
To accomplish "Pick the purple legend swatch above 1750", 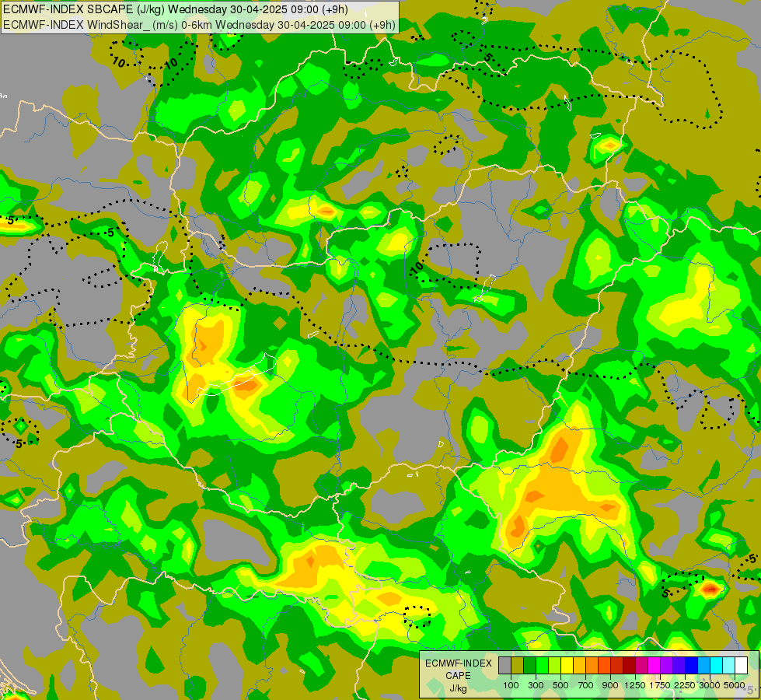I will point(666,666).
